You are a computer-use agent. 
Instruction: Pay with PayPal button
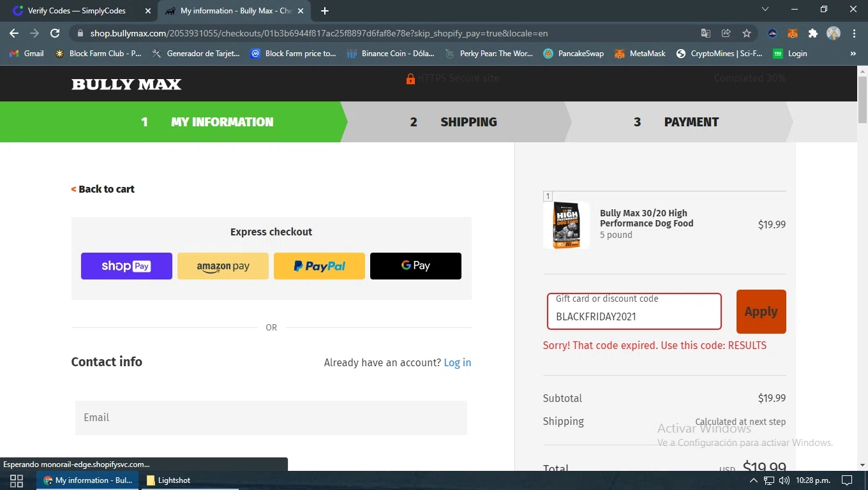pyautogui.click(x=319, y=266)
